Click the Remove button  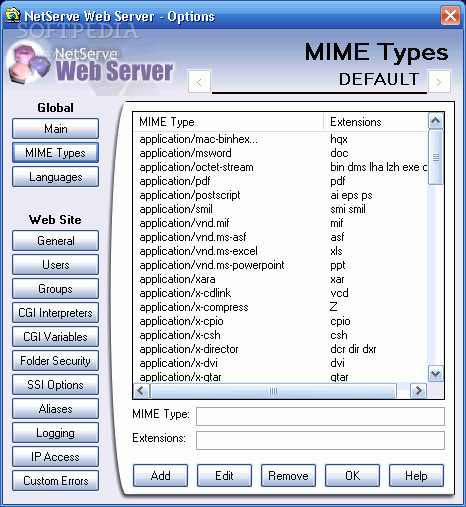coord(288,476)
